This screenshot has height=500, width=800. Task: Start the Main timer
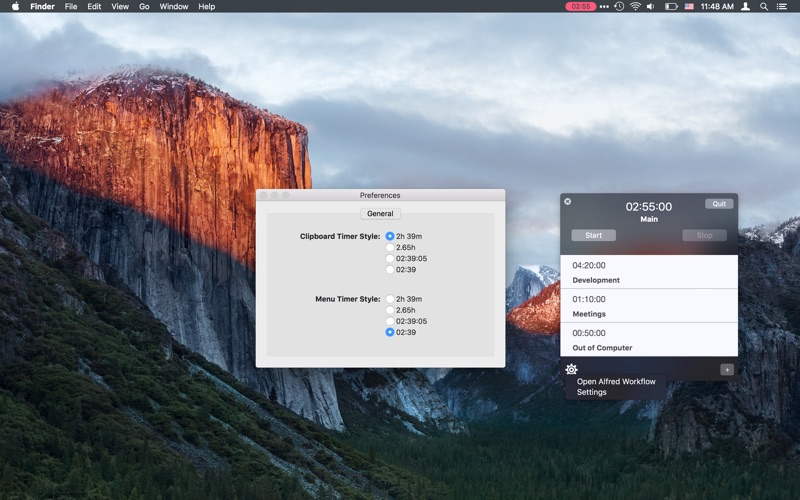[593, 235]
